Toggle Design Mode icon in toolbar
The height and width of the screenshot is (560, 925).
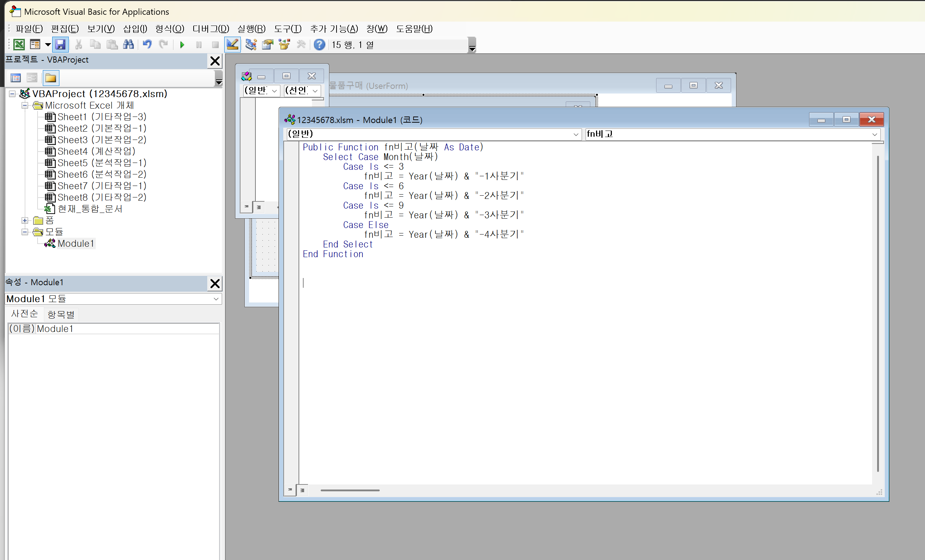[233, 45]
